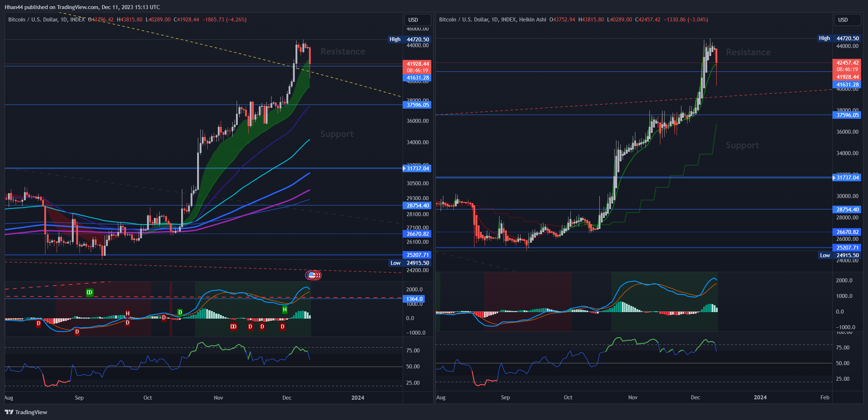868x420 pixels.
Task: Click the TradingView logo at bottom
Action: 26,412
